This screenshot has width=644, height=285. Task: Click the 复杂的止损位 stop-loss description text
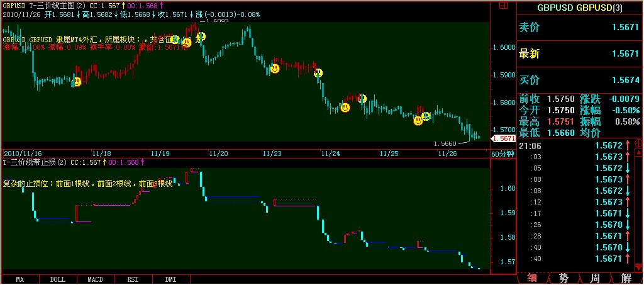point(88,184)
